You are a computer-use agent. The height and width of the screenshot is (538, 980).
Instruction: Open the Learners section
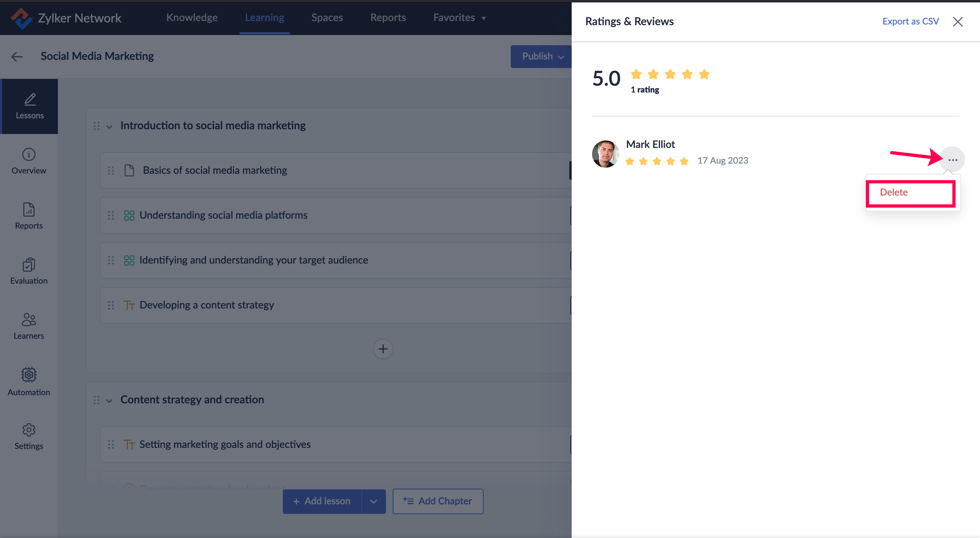(29, 326)
